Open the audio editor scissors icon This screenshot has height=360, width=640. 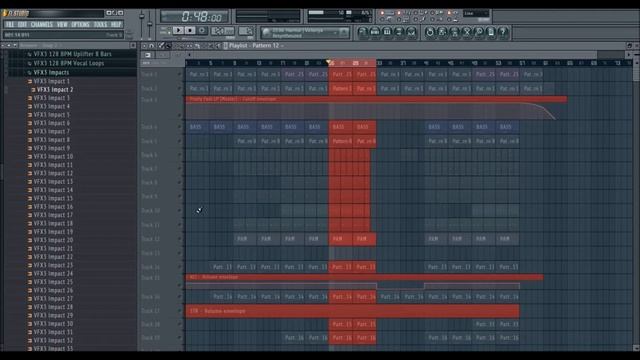[467, 32]
